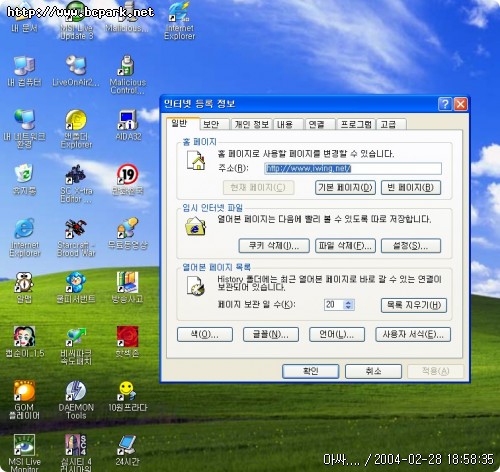This screenshot has height=472, width=500.
Task: Open the 사용자 서식(E)... button
Action: [413, 334]
